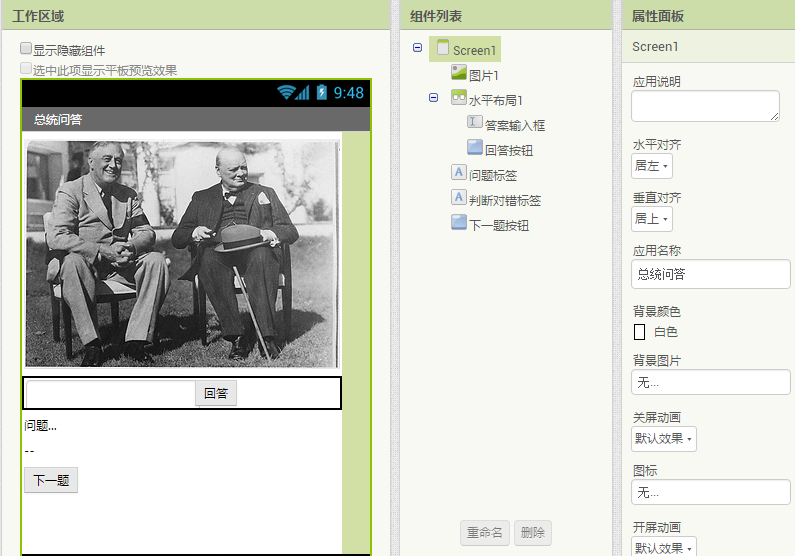Screen dimensions: 795x556
Task: Collapse the Screen1 tree node
Action: 417,48
